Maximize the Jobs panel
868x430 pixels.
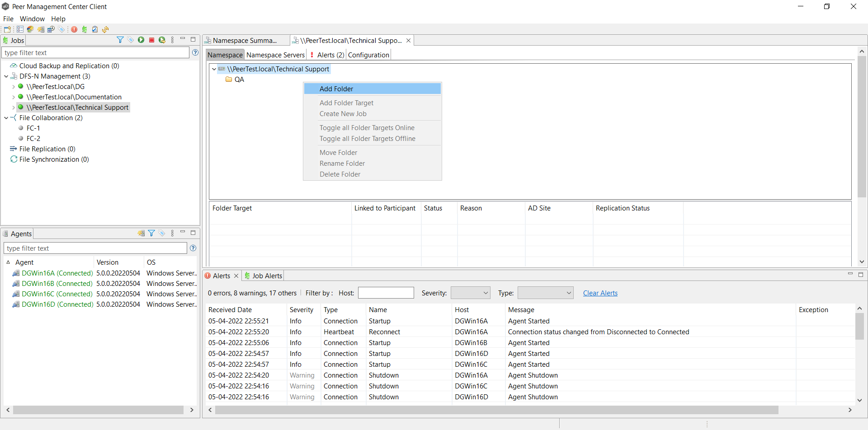point(193,39)
